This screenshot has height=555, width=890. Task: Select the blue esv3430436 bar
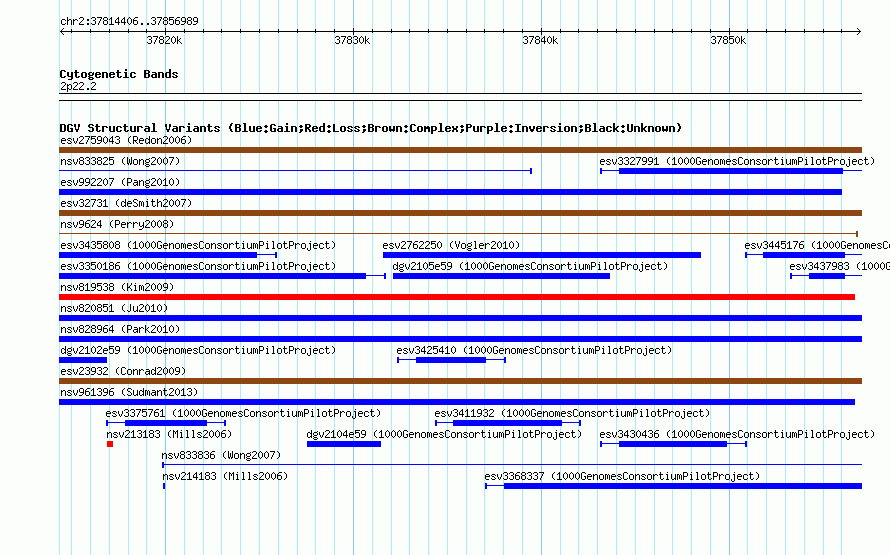[673, 444]
